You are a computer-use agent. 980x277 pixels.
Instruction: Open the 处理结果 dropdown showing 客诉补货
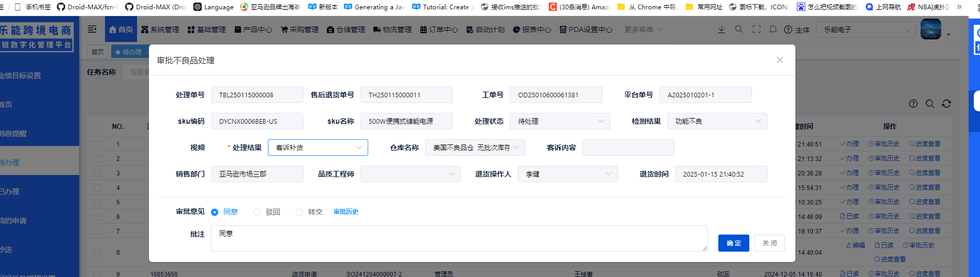(318, 148)
